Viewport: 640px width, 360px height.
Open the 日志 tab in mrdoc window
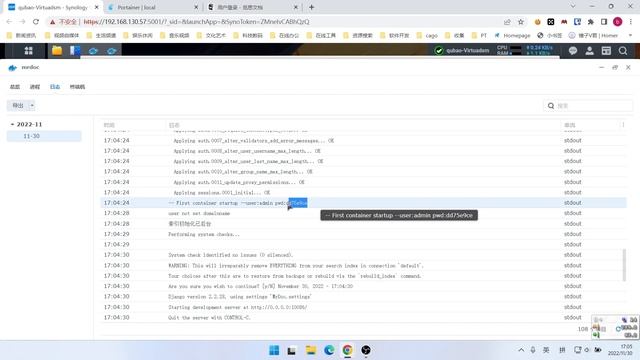click(x=55, y=87)
